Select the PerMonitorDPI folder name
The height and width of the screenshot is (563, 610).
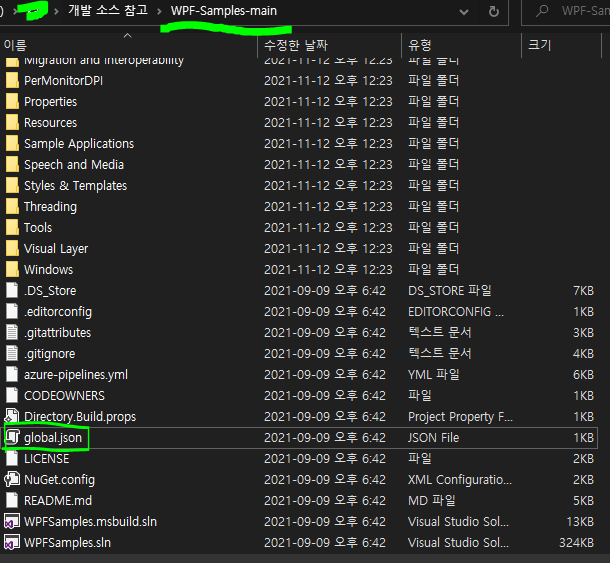pyautogui.click(x=63, y=81)
